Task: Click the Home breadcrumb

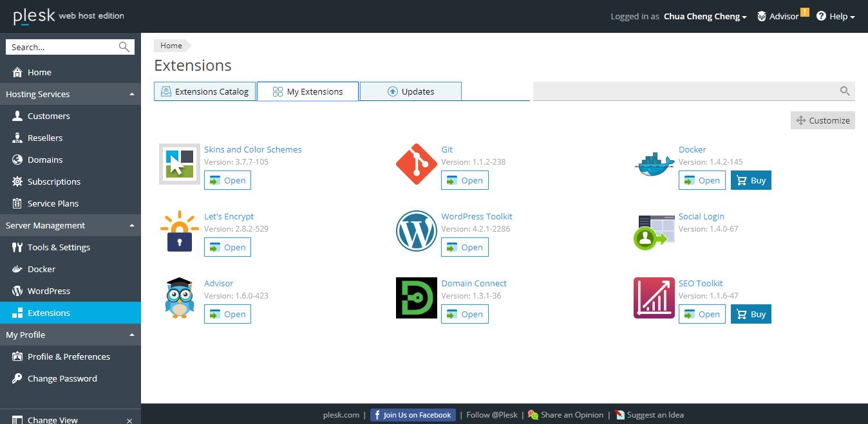Action: click(171, 46)
